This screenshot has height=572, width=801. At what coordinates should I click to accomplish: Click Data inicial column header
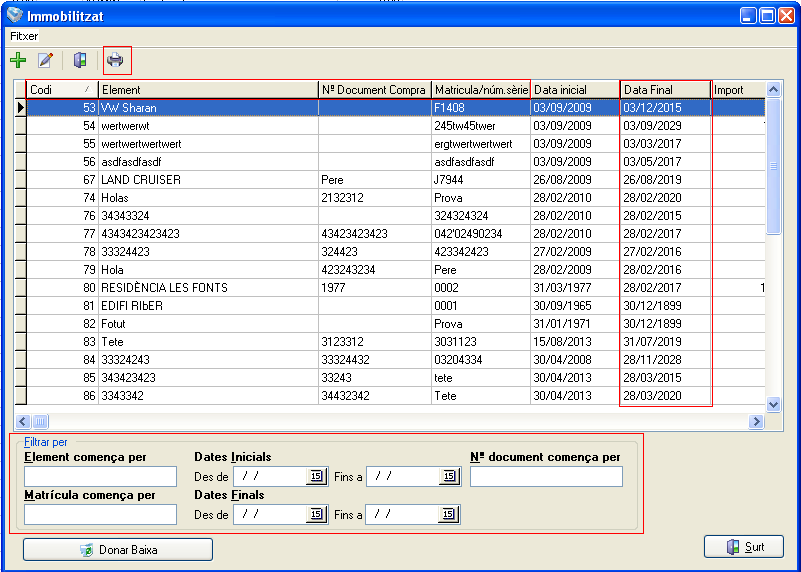pyautogui.click(x=575, y=90)
